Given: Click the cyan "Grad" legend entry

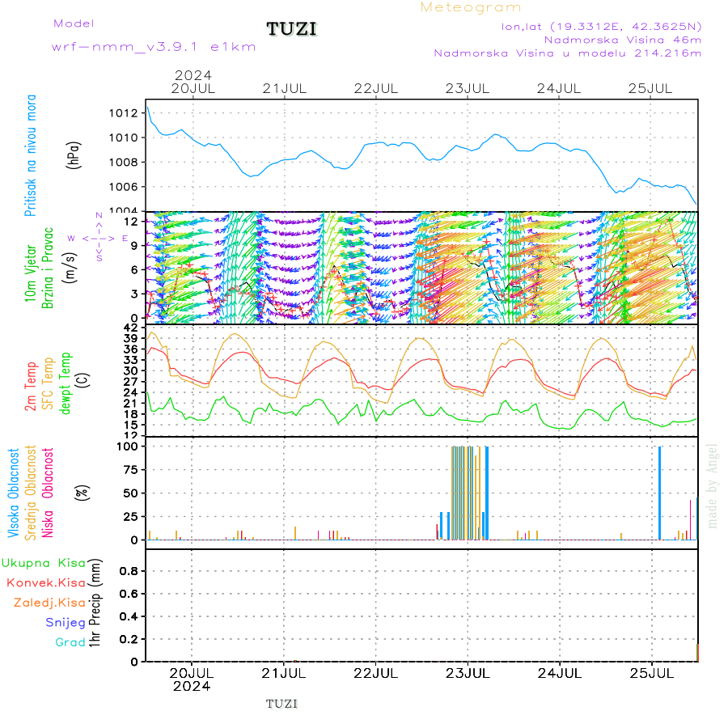Looking at the screenshot, I should [x=70, y=642].
